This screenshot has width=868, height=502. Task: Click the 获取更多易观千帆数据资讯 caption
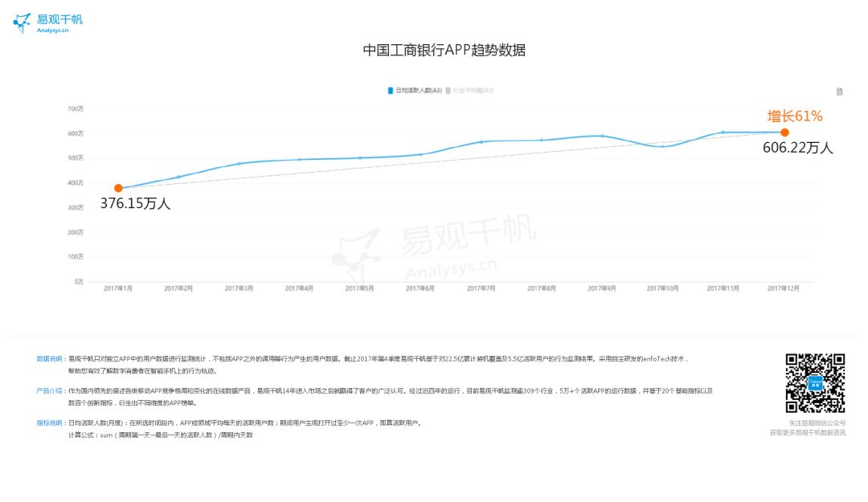(808, 433)
